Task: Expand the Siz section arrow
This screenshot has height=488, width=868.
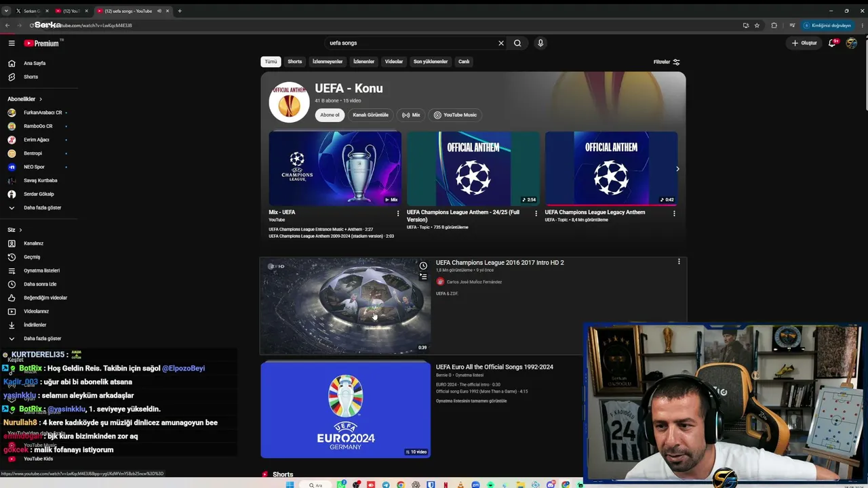Action: (20, 230)
